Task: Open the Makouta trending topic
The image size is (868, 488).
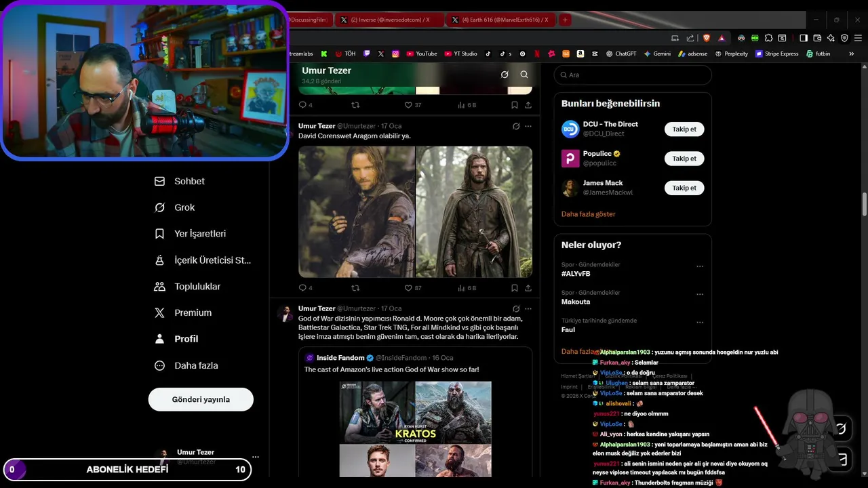Action: click(x=576, y=302)
